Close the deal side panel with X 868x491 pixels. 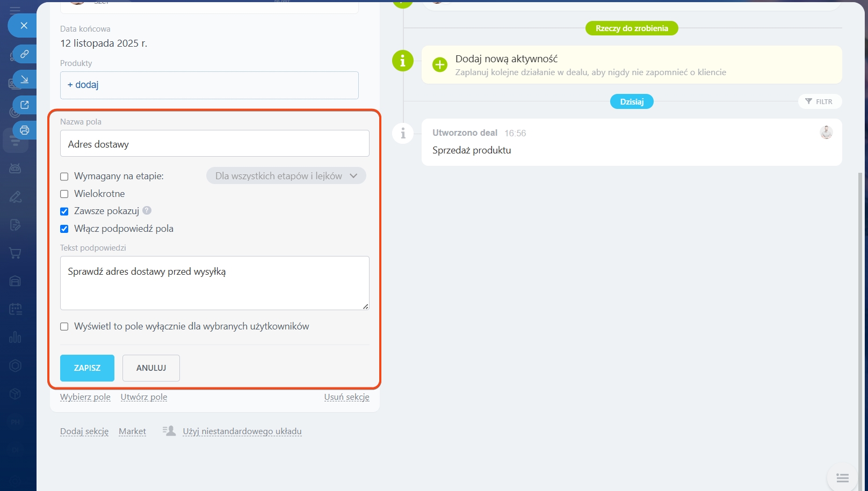click(x=24, y=25)
